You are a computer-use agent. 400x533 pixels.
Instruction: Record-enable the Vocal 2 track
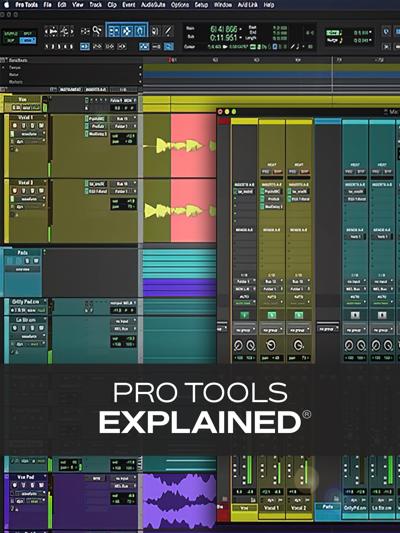[x=15, y=191]
